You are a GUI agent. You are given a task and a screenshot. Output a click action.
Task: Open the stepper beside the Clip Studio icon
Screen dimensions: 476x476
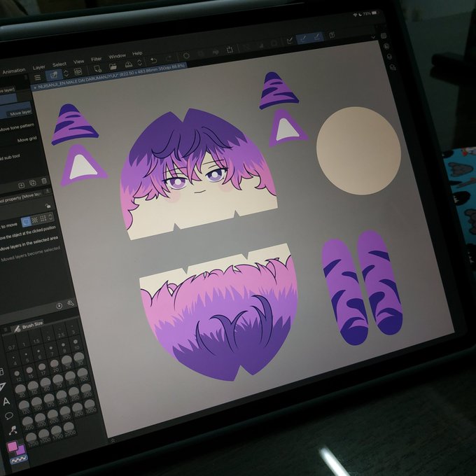66,73
